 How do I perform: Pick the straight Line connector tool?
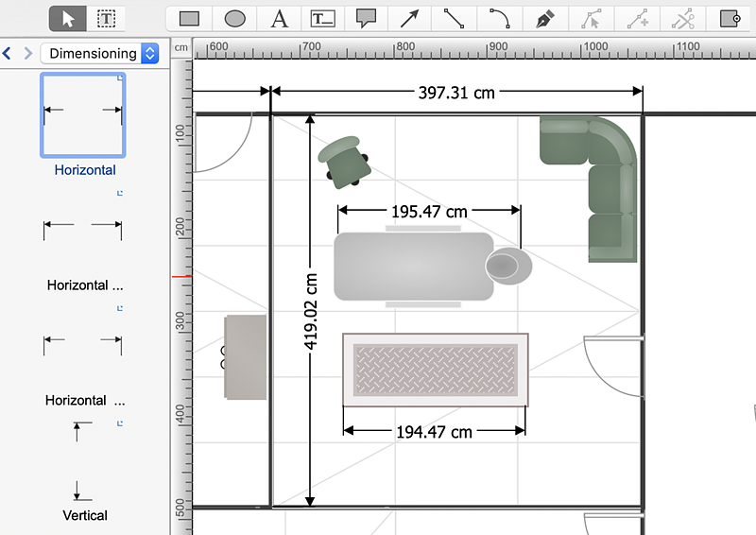(x=454, y=18)
